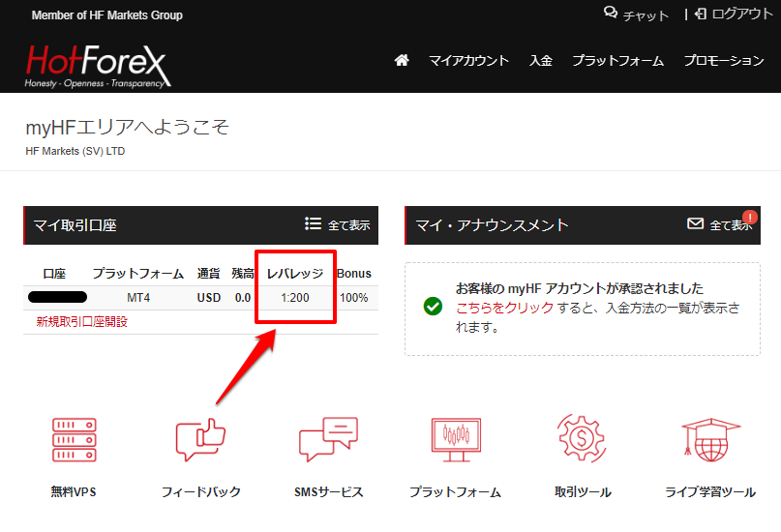The height and width of the screenshot is (532, 781).
Task: Click the 口座 column header
Action: pos(54,273)
